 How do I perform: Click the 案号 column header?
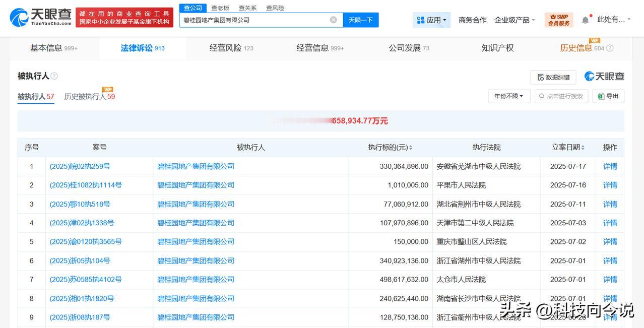coord(99,148)
